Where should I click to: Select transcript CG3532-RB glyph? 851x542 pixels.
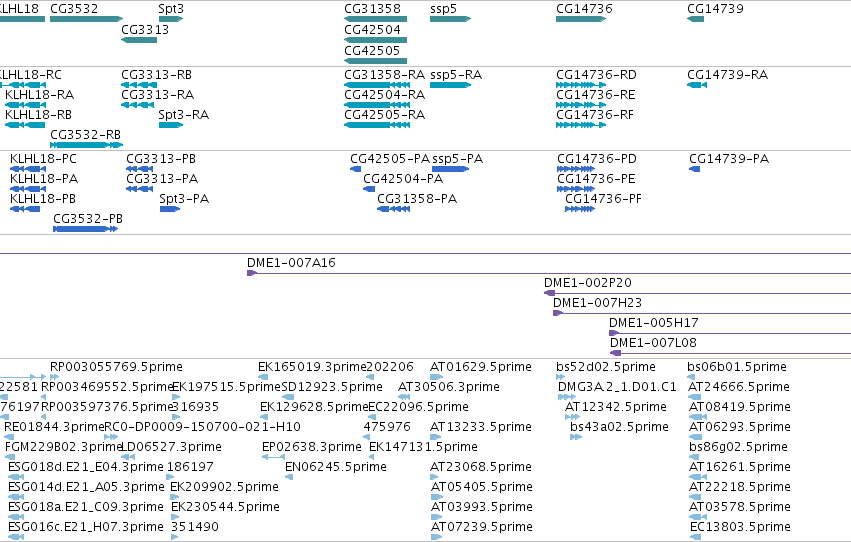coord(86,145)
